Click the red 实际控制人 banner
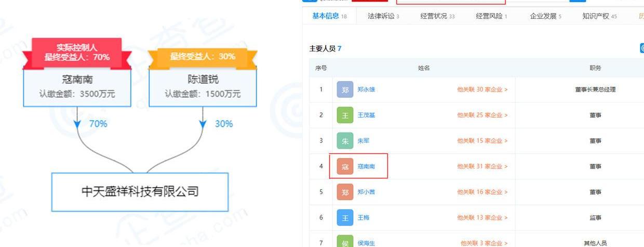 tap(77, 53)
